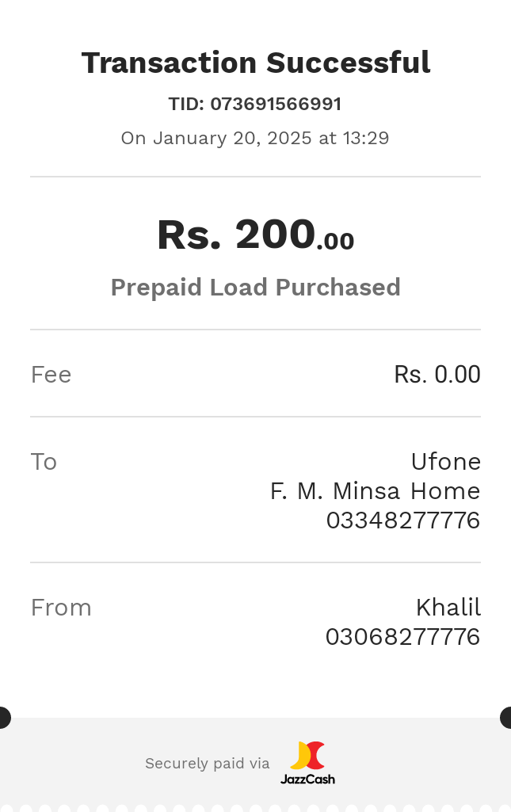
Task: Click the JazzCash logo icon
Action: click(x=307, y=756)
